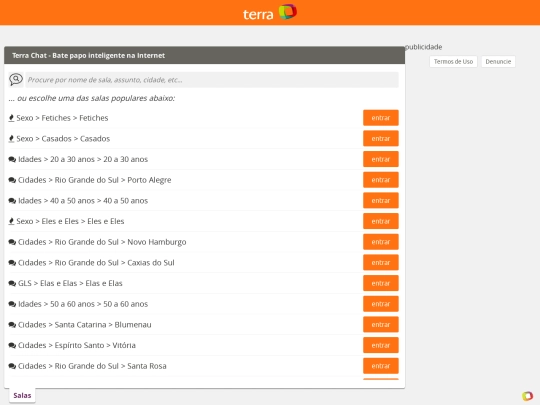This screenshot has width=540, height=405.
Task: Enter the GLS Elas e Elas room
Action: click(381, 283)
